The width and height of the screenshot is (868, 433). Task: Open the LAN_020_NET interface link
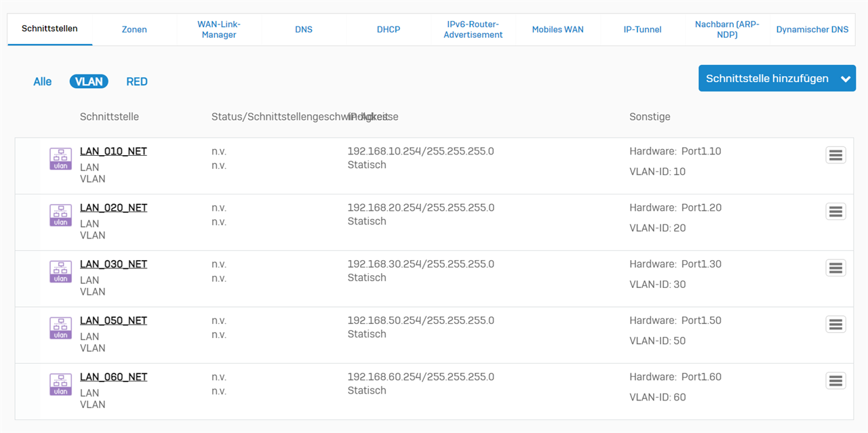point(113,207)
